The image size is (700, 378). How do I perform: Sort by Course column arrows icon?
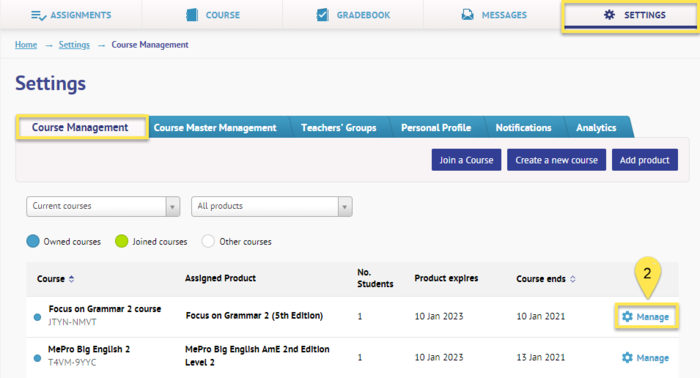click(71, 279)
